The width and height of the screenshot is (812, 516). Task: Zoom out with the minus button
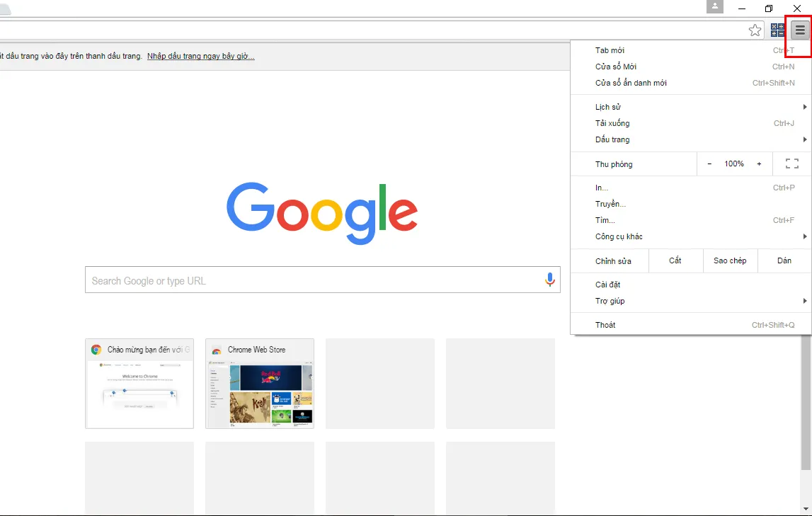709,164
